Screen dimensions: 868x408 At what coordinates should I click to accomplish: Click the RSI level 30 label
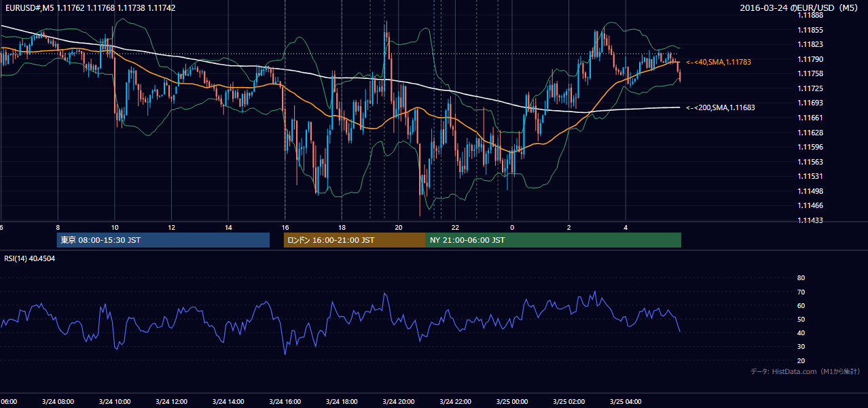[801, 347]
